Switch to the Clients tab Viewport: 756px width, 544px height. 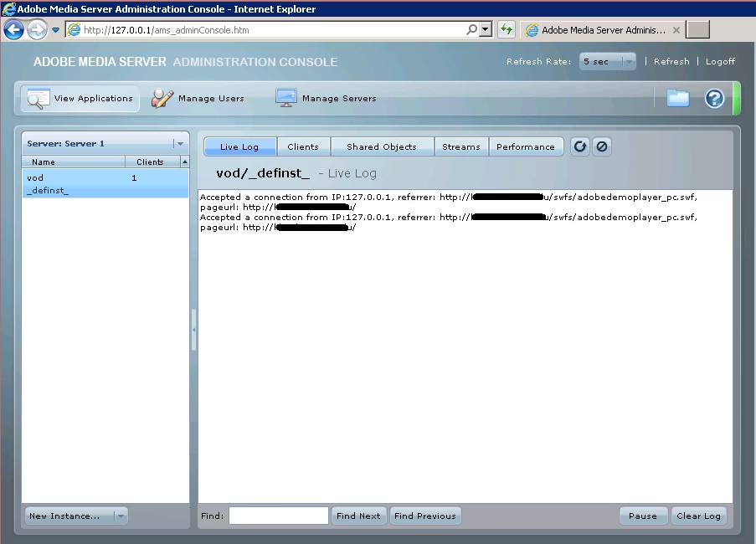click(303, 146)
